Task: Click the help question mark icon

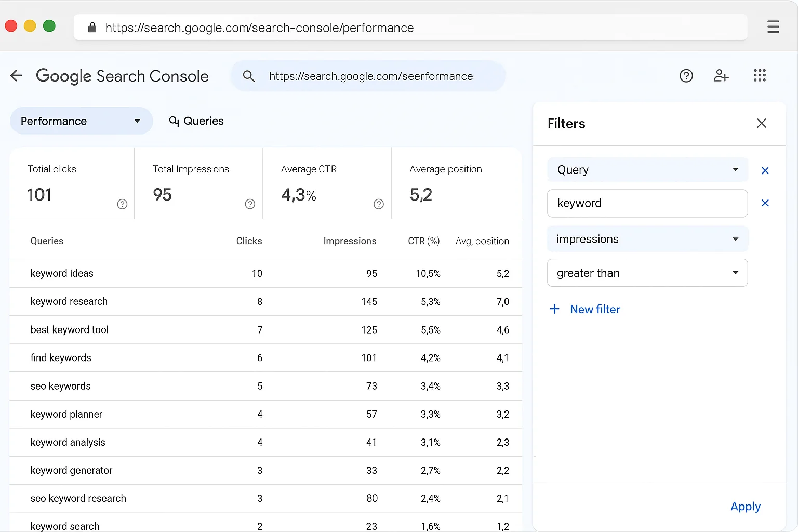Action: pos(686,76)
